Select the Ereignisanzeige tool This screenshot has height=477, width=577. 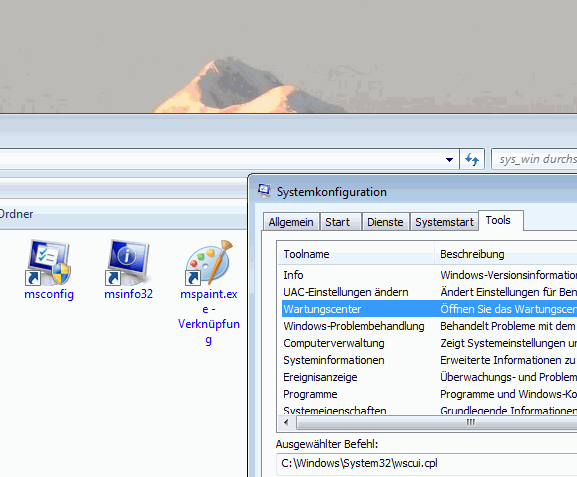click(429, 377)
